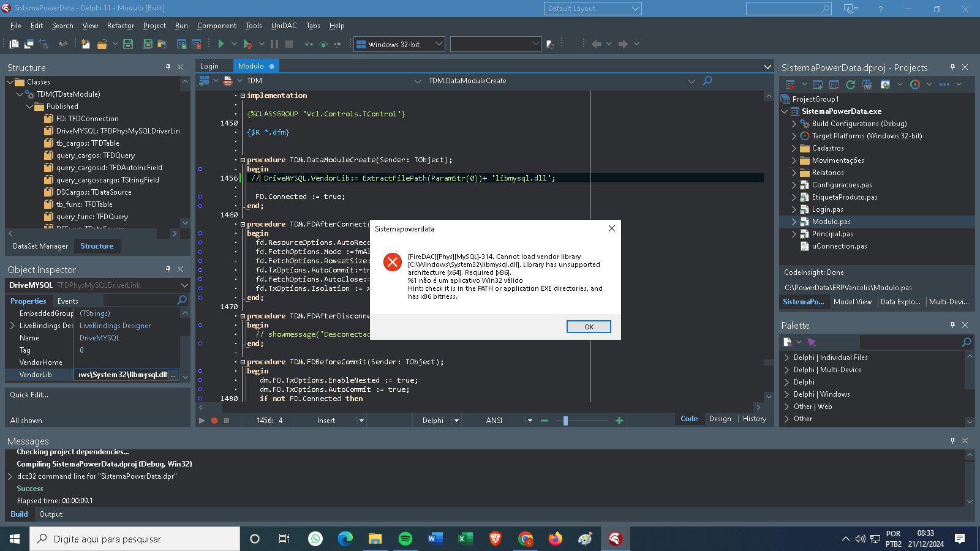The height and width of the screenshot is (551, 980).
Task: Collapse the Published node in Structure
Action: pyautogui.click(x=29, y=107)
